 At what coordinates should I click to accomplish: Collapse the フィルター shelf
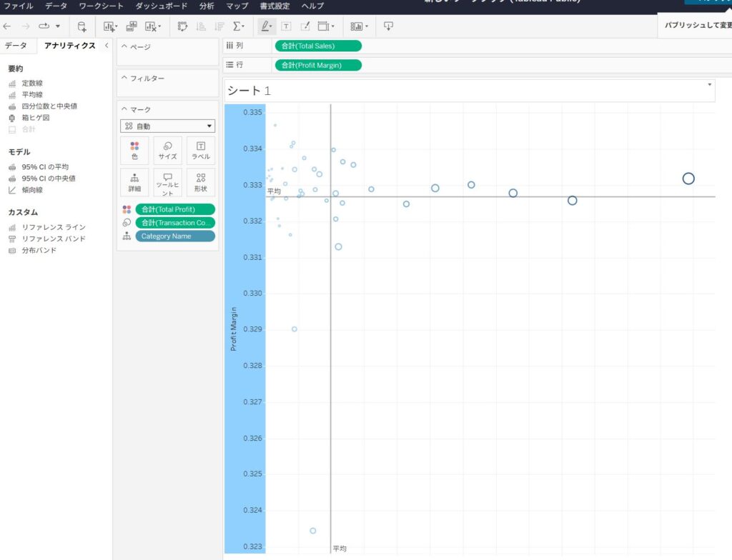point(124,78)
